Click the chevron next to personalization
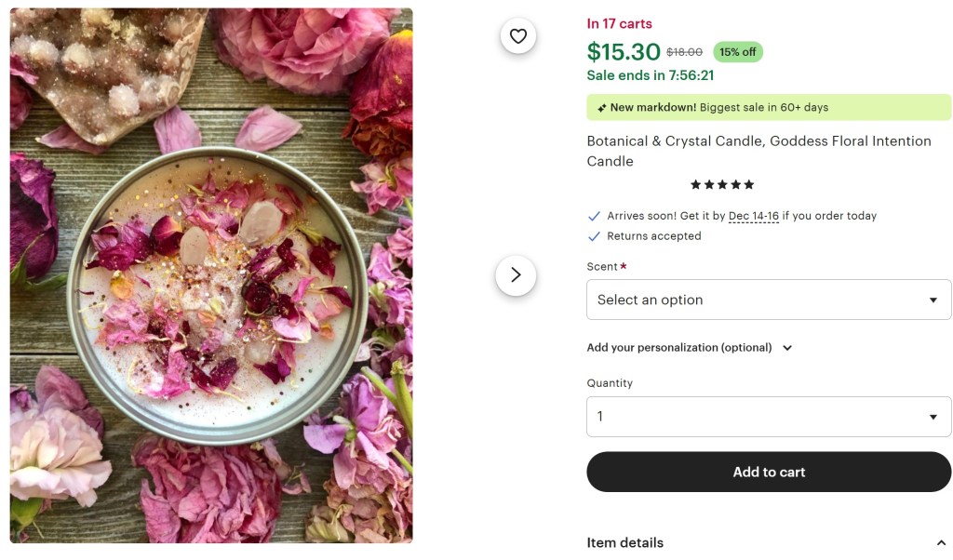 point(787,348)
